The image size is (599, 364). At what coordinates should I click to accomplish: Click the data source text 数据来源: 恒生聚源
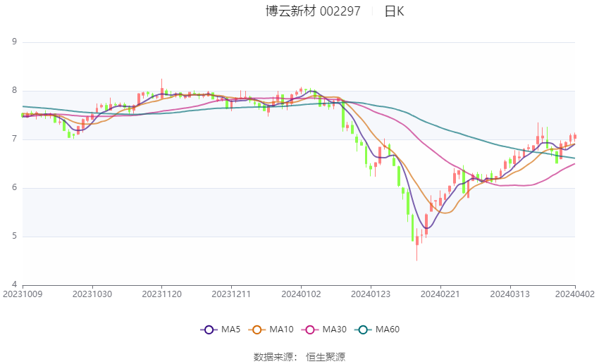299,357
